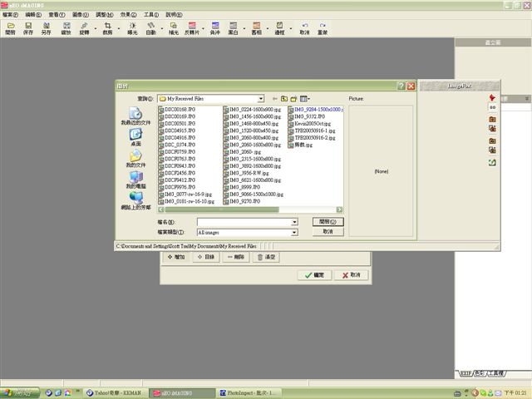Click the create new folder icon

pyautogui.click(x=293, y=99)
